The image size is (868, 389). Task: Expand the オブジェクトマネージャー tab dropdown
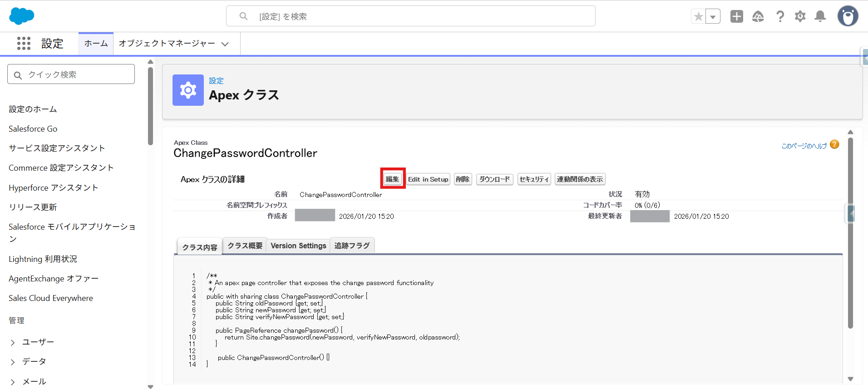(x=225, y=44)
